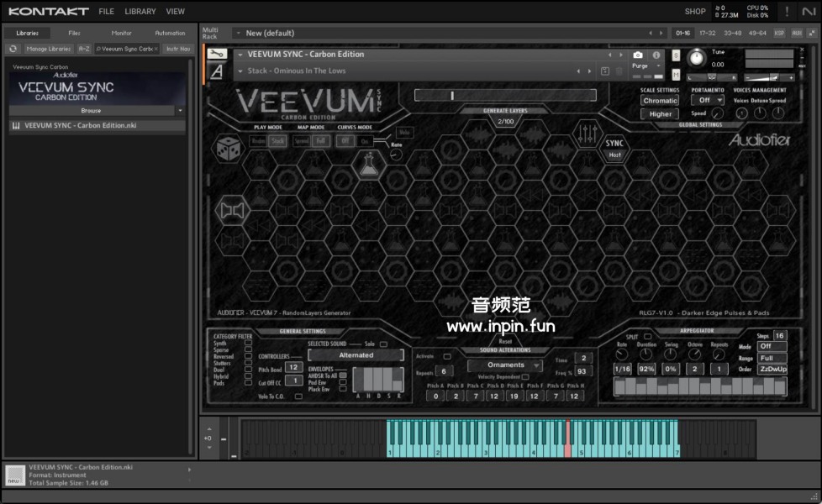Open Portamento Off dropdown
Viewport: 822px width, 504px height.
(707, 100)
